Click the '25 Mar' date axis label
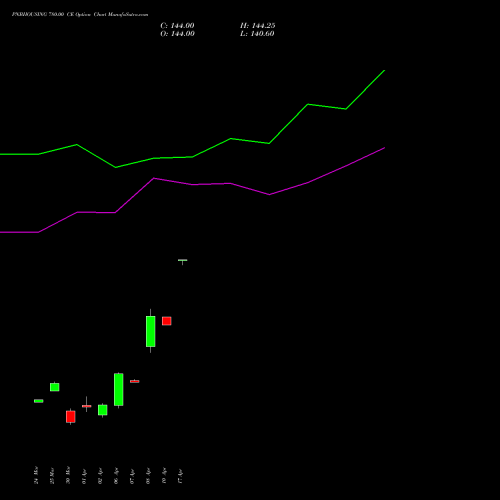This screenshot has height=500, width=500. pos(52,475)
